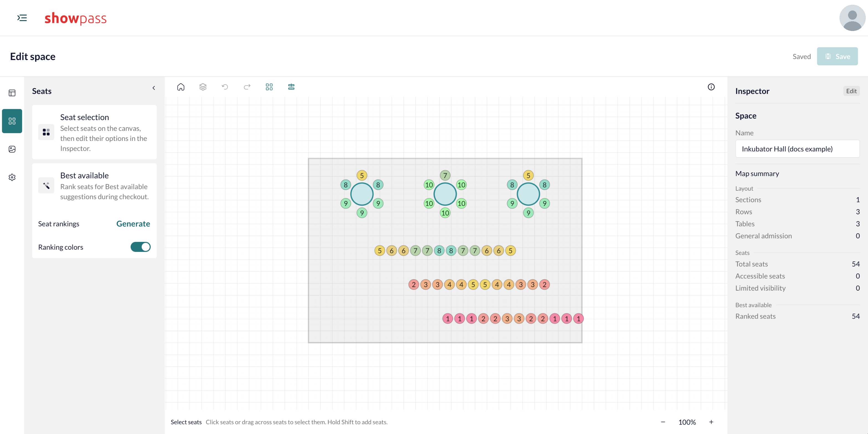The height and width of the screenshot is (434, 868).
Task: Click the Seat selection card icon
Action: coord(46,132)
